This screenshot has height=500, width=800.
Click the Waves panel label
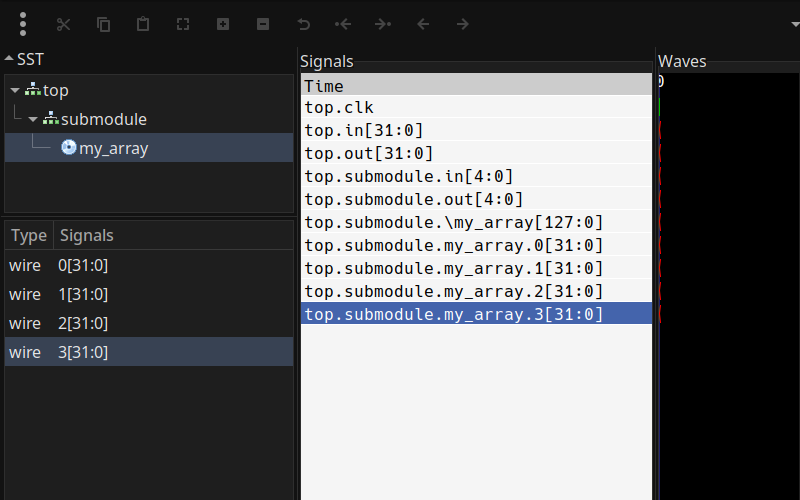pos(682,61)
